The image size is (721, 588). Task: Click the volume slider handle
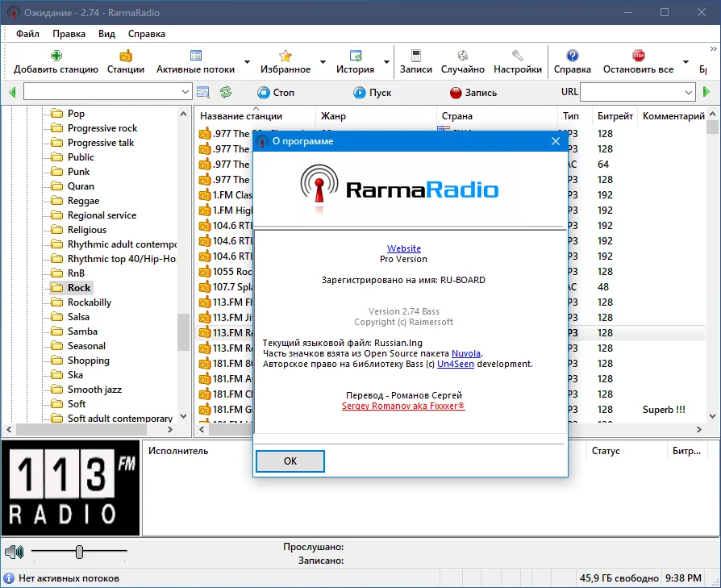tap(79, 552)
